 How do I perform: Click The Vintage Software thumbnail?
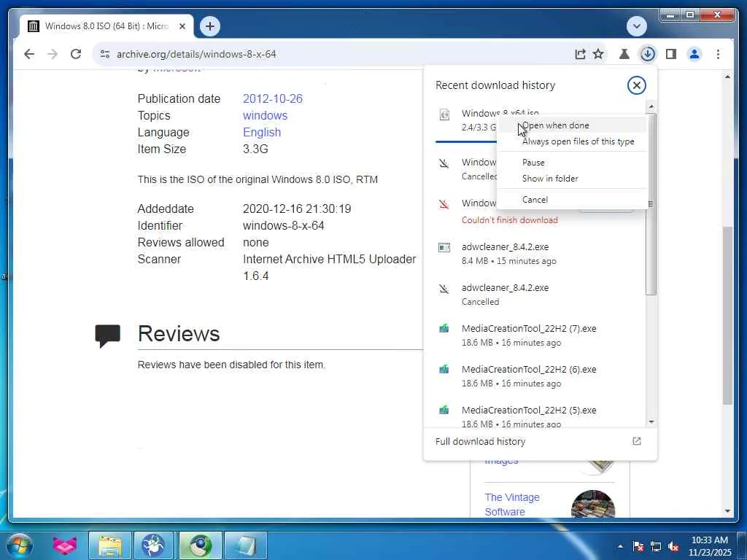click(x=593, y=504)
